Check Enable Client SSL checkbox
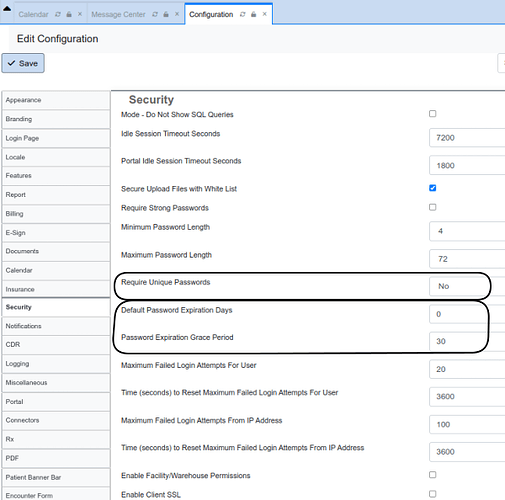 tap(433, 494)
